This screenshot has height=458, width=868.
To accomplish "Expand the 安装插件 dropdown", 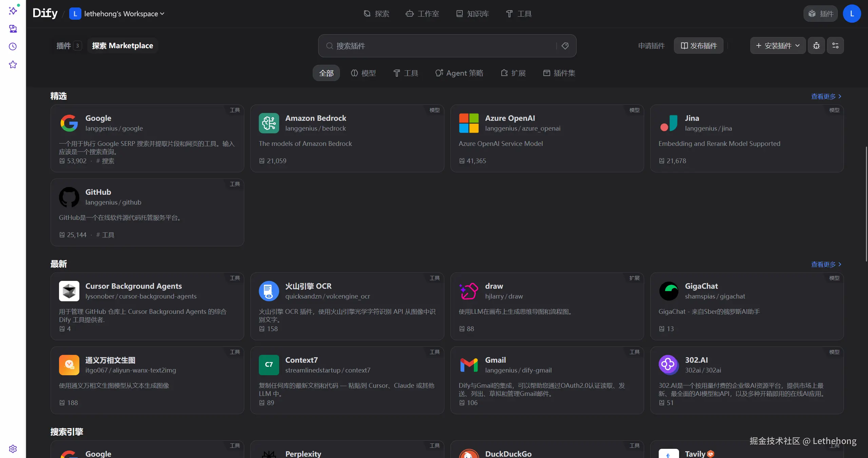I will click(778, 45).
